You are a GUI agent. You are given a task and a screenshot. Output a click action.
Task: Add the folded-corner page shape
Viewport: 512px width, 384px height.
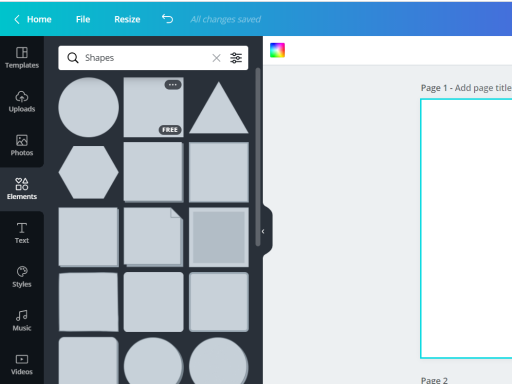[154, 237]
